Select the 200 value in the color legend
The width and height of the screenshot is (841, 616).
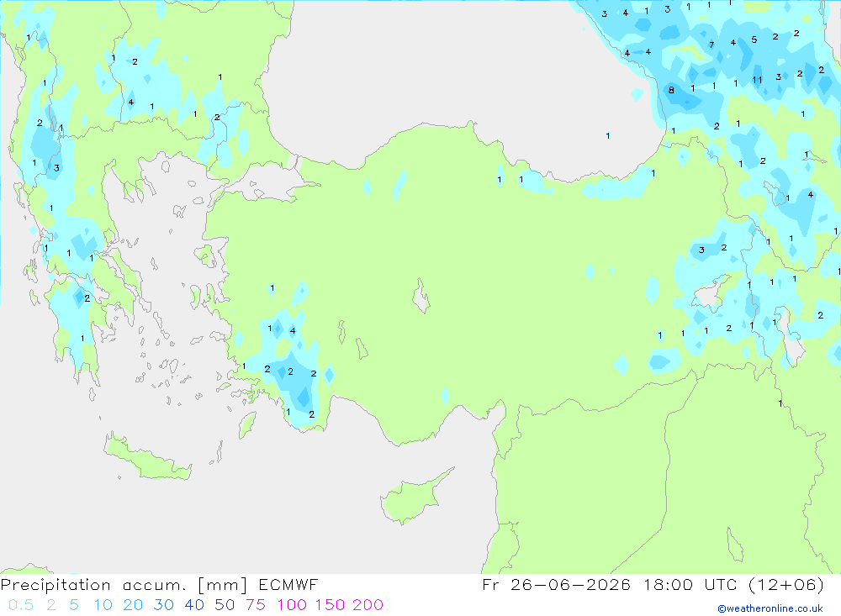[x=368, y=605]
